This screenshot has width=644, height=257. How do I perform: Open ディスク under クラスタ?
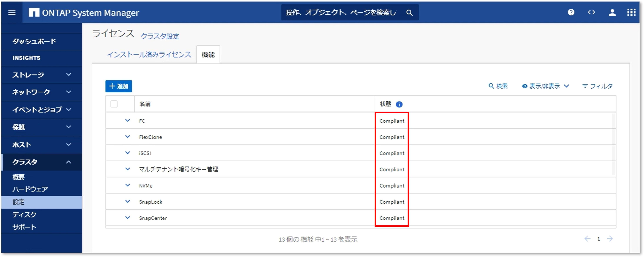pyautogui.click(x=25, y=214)
